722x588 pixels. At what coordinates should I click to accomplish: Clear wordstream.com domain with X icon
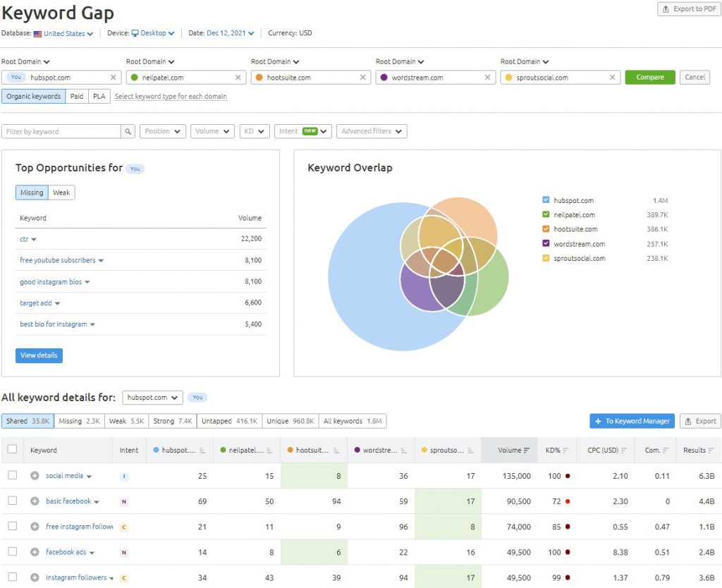pos(487,78)
